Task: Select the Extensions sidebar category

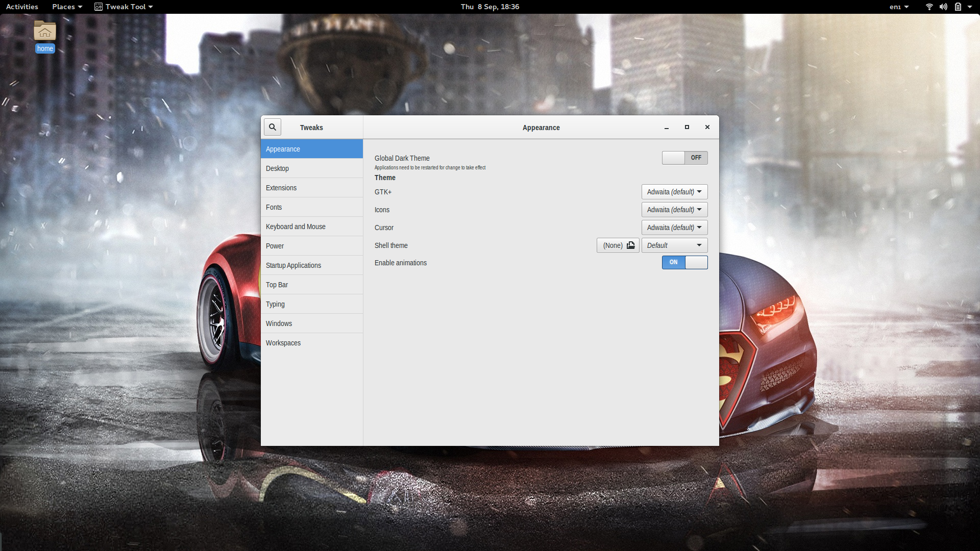Action: pos(312,188)
